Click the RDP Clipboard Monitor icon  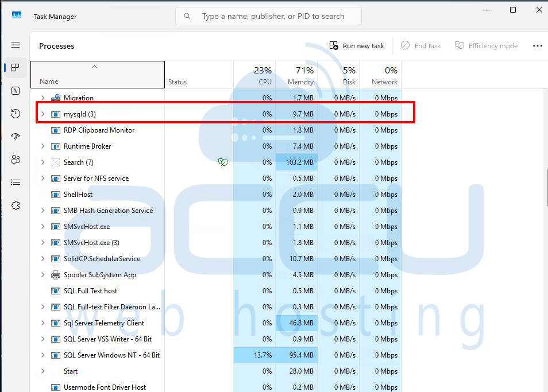click(56, 130)
